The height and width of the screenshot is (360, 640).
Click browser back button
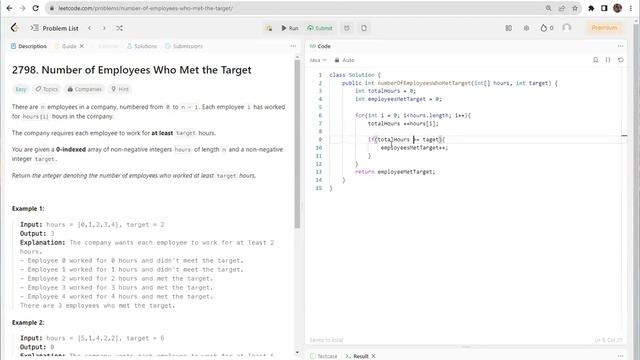pyautogui.click(x=9, y=8)
